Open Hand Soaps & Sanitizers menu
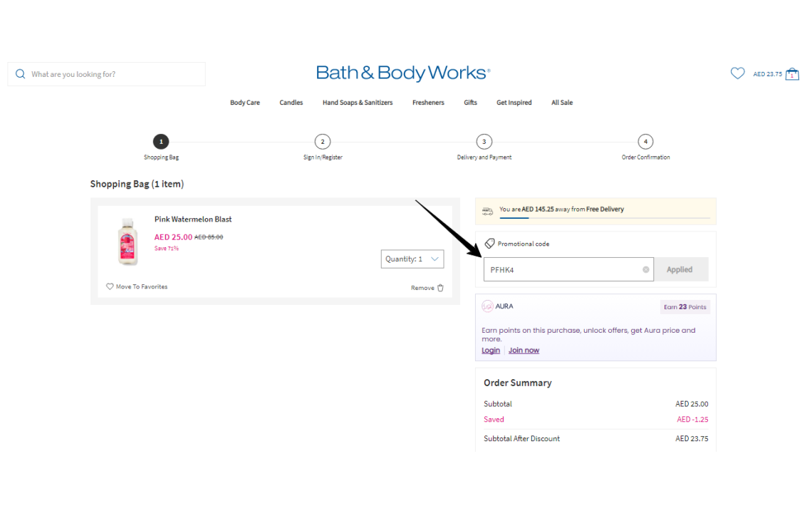This screenshot has height=513, width=812. (358, 103)
